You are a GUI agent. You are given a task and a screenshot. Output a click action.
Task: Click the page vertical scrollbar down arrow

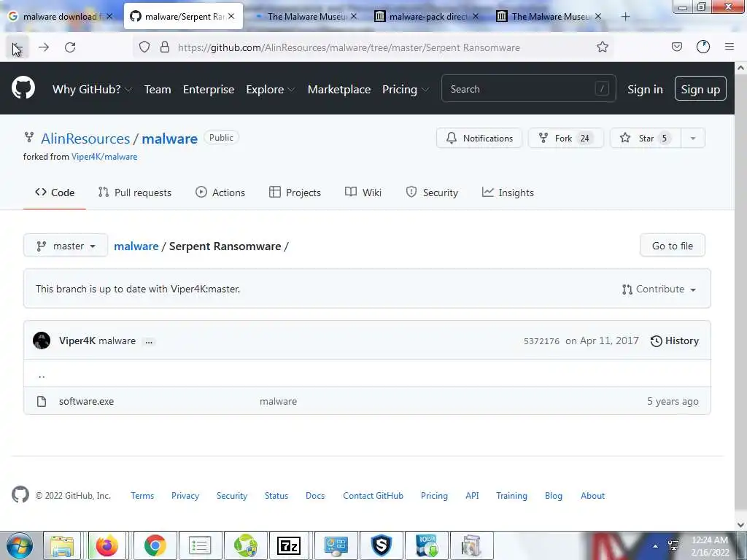[741, 524]
